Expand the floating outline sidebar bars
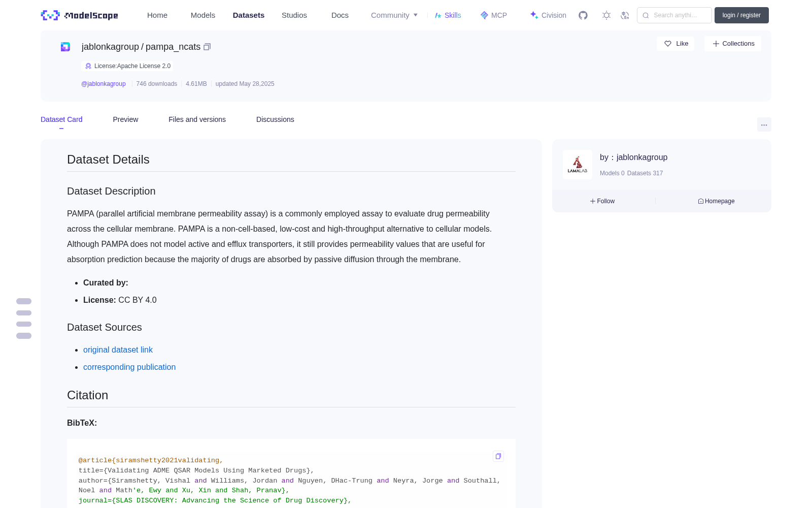 tap(24, 319)
